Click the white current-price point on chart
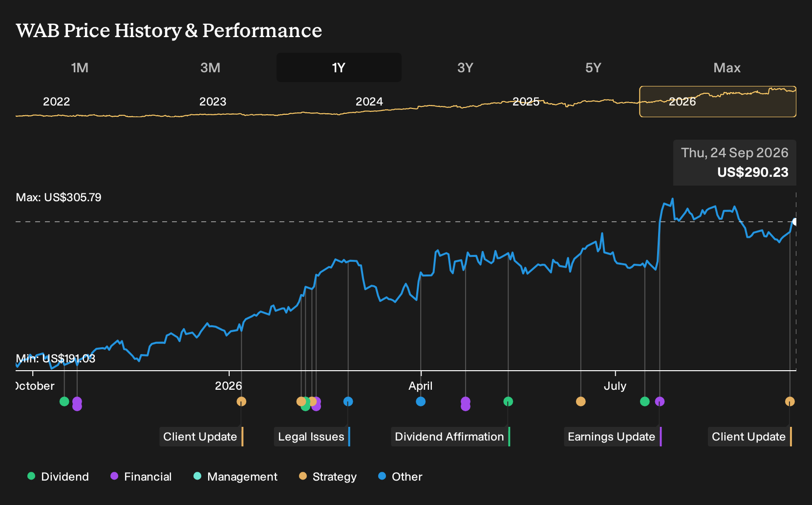The image size is (812, 505). pos(795,222)
